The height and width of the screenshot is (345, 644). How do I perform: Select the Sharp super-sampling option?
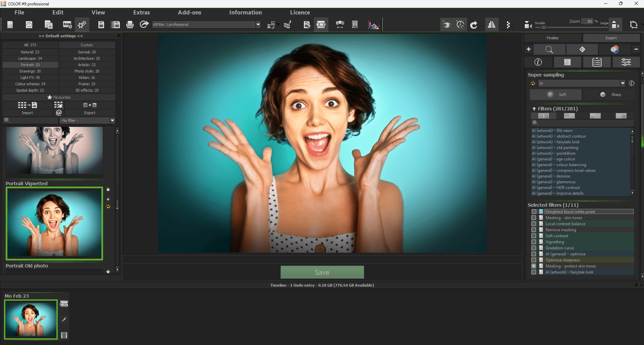pyautogui.click(x=610, y=95)
